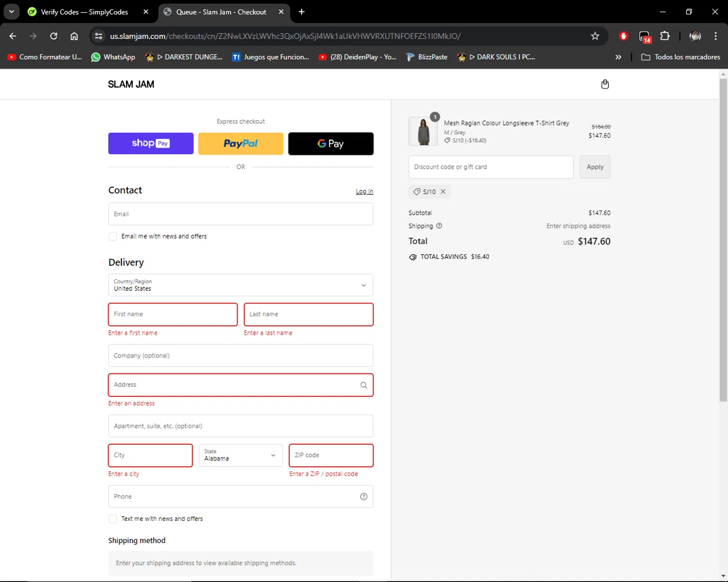Click the T-shirt product thumbnail
The height and width of the screenshot is (582, 728).
[423, 131]
